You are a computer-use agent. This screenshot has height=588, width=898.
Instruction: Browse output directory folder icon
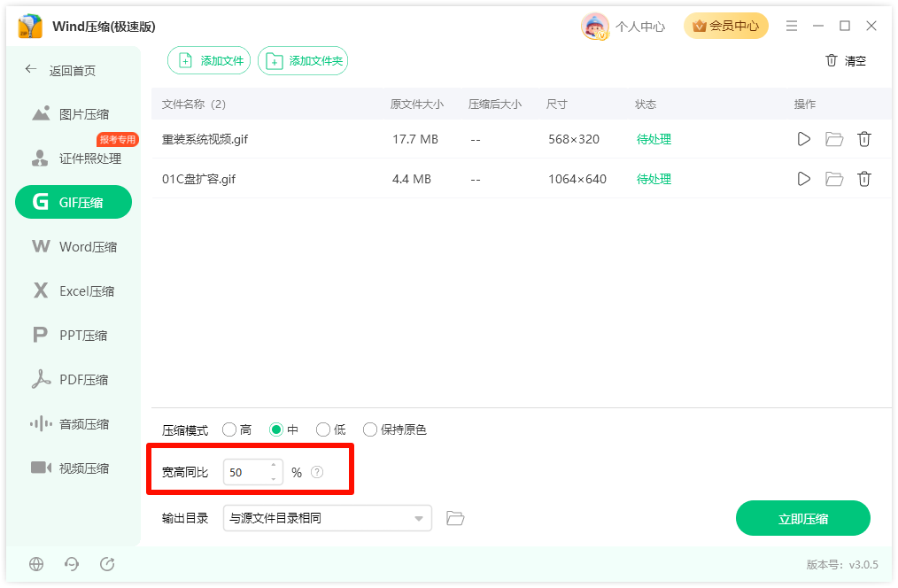[455, 518]
